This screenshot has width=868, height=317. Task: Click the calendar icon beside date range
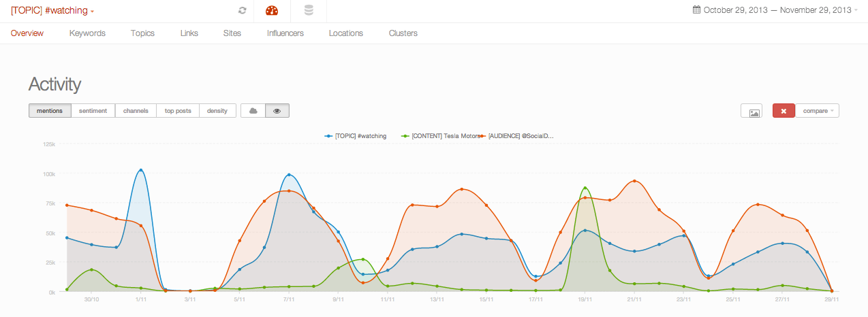click(x=696, y=10)
